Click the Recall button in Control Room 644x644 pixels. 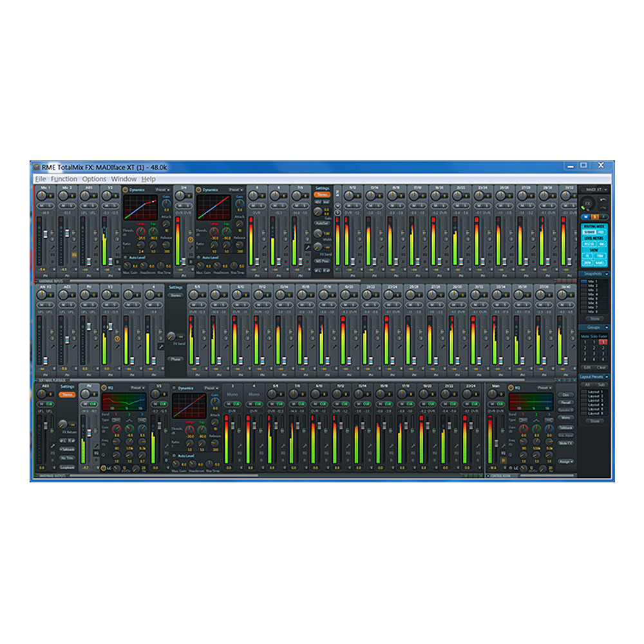(565, 402)
